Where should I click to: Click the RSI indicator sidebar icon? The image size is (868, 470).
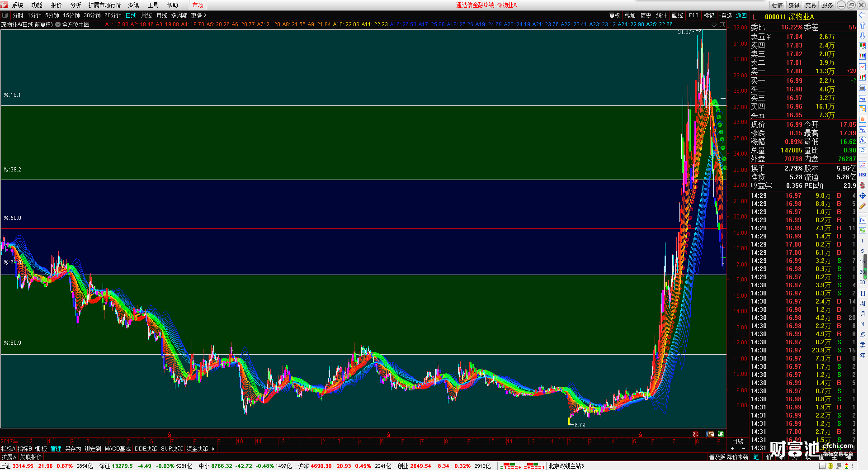click(x=862, y=175)
